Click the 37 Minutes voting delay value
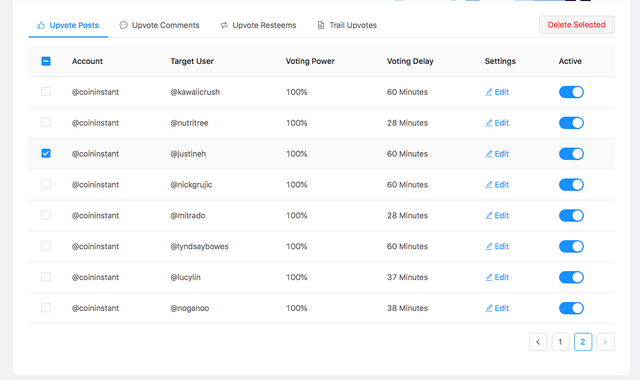Viewport: 640px width, 380px height. tap(407, 277)
